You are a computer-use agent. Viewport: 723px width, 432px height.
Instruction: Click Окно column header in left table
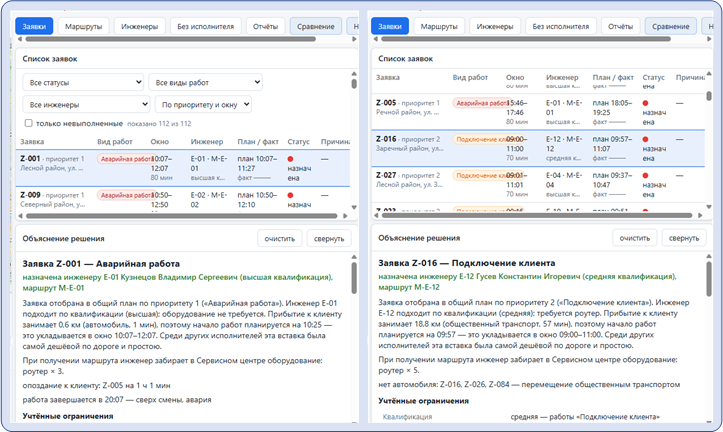tap(160, 142)
